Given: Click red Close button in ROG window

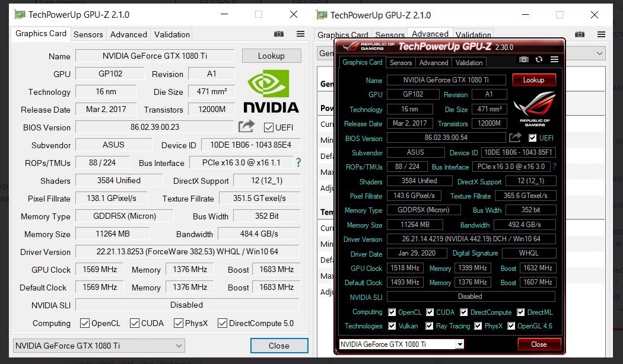Looking at the screenshot, I should [x=539, y=344].
